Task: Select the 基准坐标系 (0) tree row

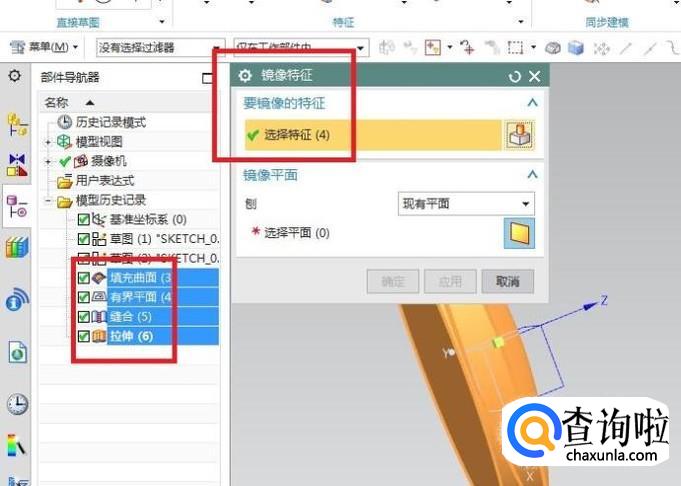Action: [148, 219]
